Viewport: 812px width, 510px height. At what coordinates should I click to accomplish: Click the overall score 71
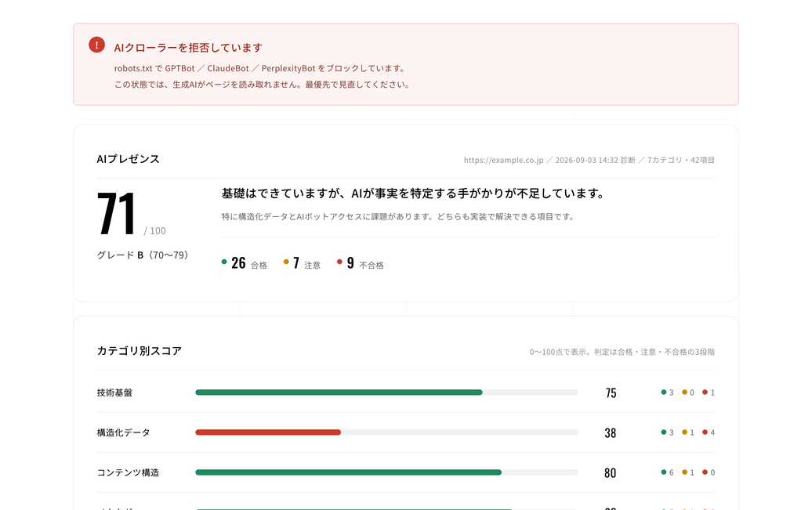pos(117,213)
